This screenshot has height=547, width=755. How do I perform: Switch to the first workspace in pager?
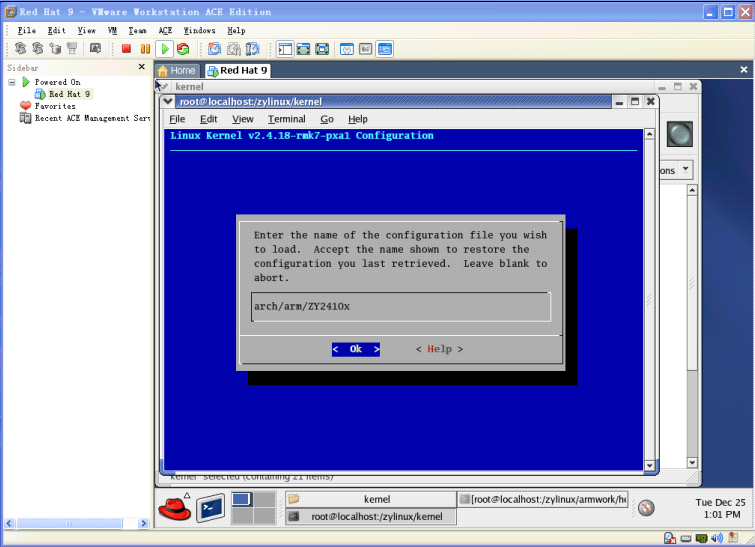click(241, 500)
